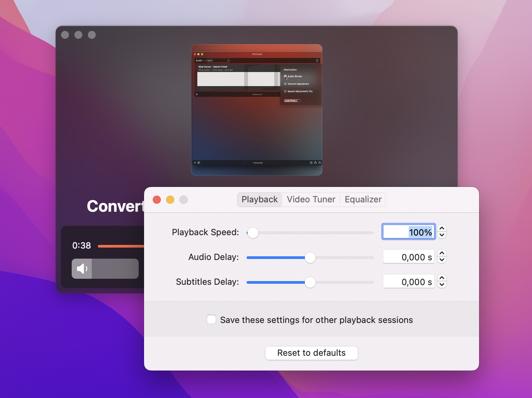Viewport: 532px width, 398px height.
Task: Focus the Playback Speed 100% field
Action: (x=409, y=232)
